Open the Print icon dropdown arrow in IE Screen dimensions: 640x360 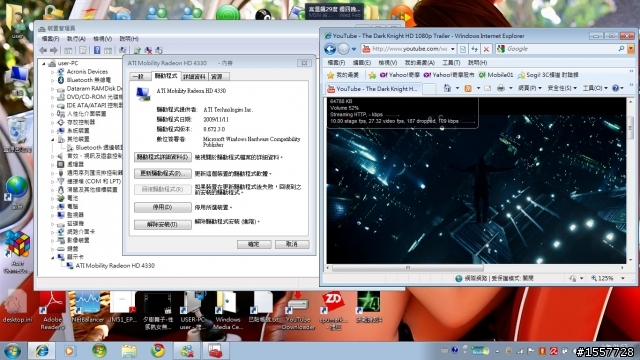click(510, 88)
